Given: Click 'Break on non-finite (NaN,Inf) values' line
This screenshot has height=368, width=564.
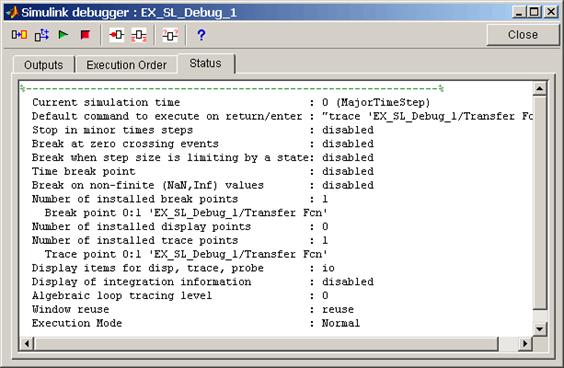Looking at the screenshot, I should click(x=203, y=185).
